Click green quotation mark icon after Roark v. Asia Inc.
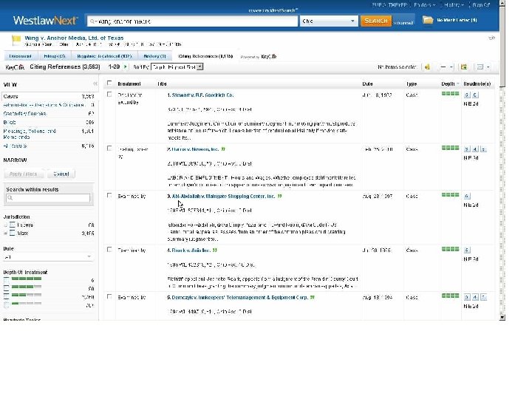 215,250
